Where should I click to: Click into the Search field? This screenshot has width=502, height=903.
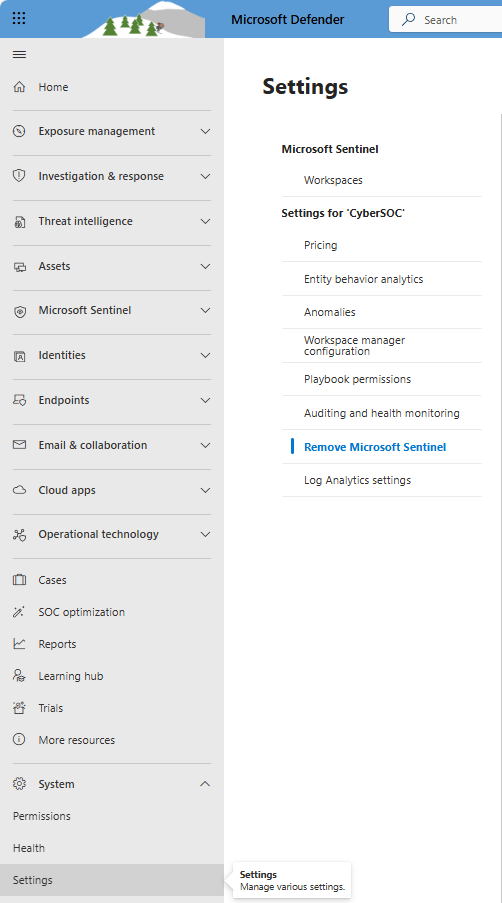pos(446,20)
